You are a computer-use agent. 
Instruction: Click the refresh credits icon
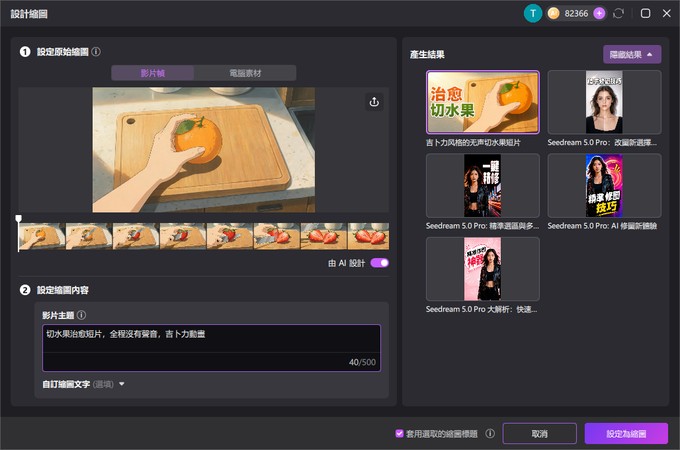(618, 13)
